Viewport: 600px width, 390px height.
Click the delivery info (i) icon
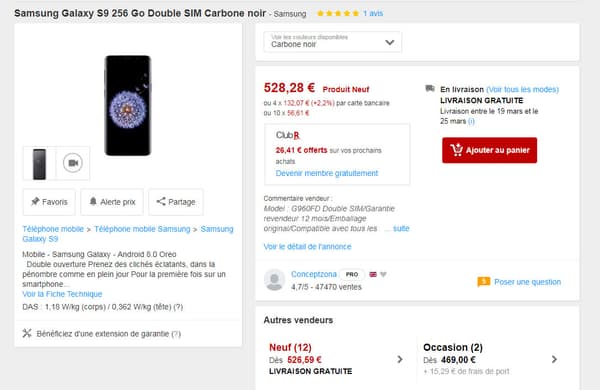(x=471, y=121)
